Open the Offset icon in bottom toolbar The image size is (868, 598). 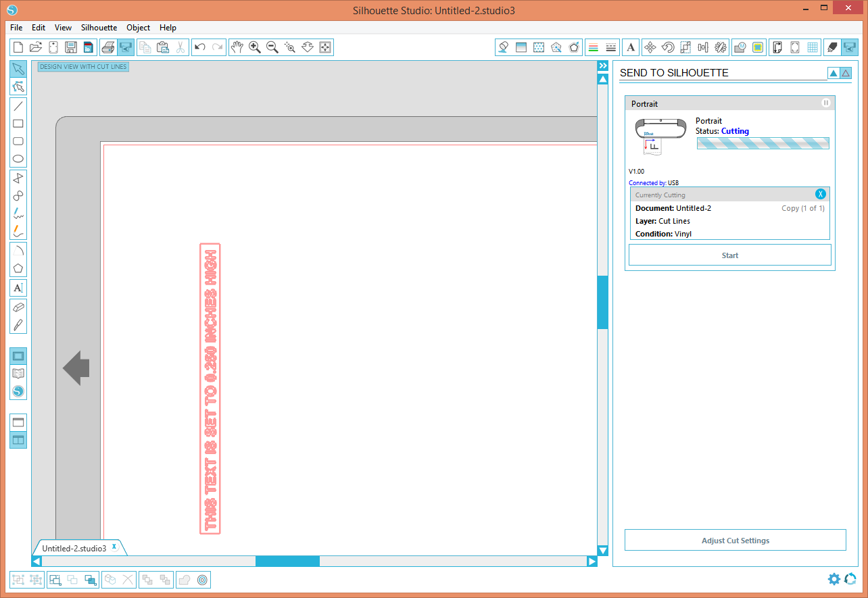click(x=202, y=580)
